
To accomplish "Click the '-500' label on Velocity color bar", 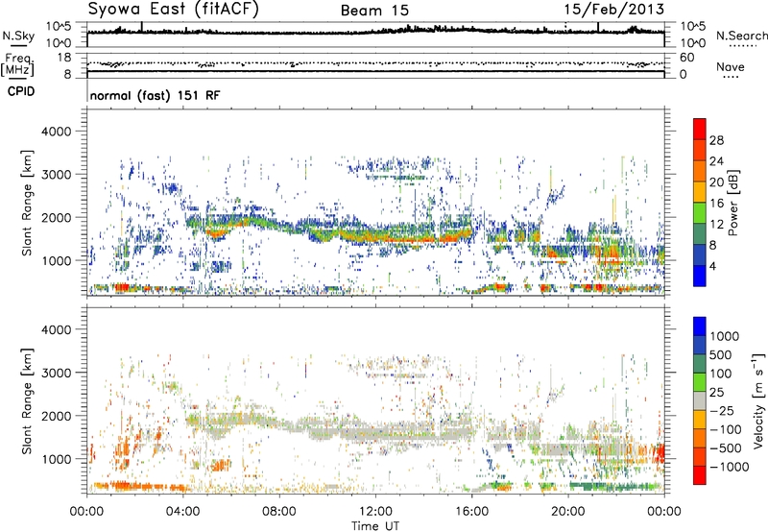I will pos(726,447).
